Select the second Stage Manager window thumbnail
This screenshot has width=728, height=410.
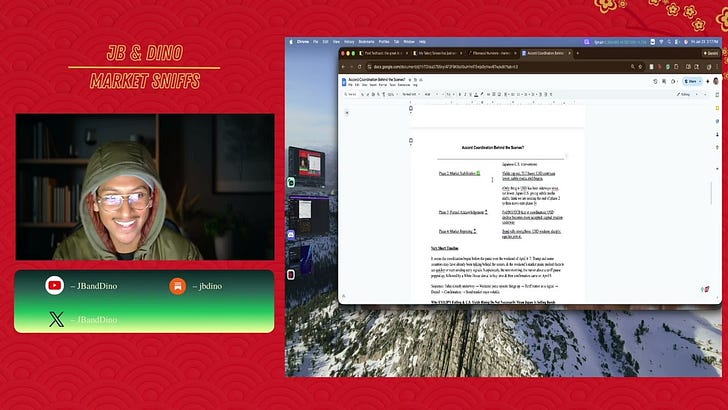[309, 216]
